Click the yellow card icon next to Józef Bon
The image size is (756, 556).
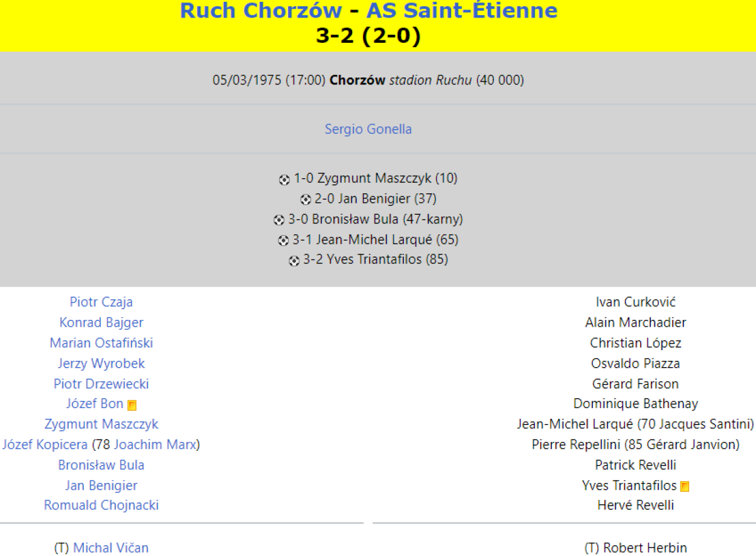(x=132, y=406)
